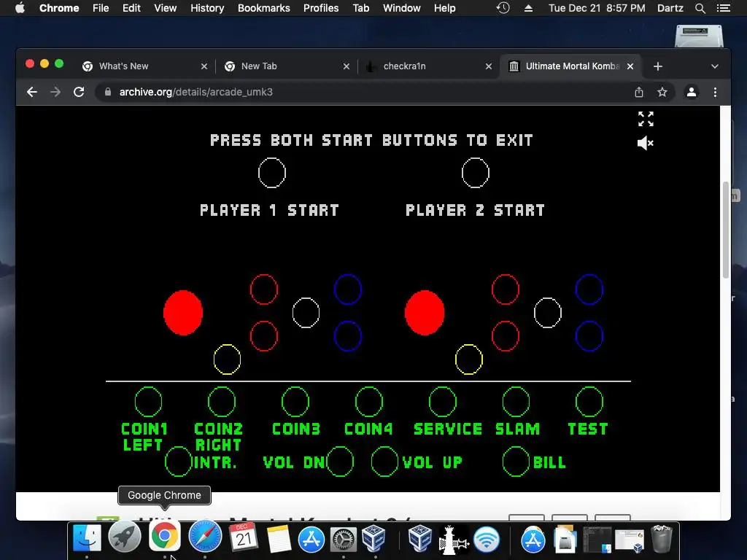Open the Bookmarks menu
The image size is (747, 560).
264,8
